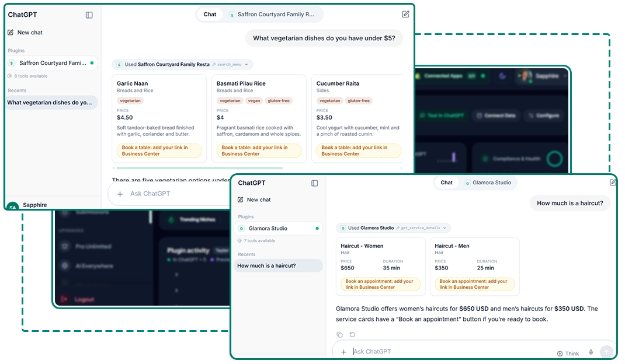Open the Sapphire profile in the Saffron Courtyard sidebar
Screen dimensions: 625x364
pos(28,205)
